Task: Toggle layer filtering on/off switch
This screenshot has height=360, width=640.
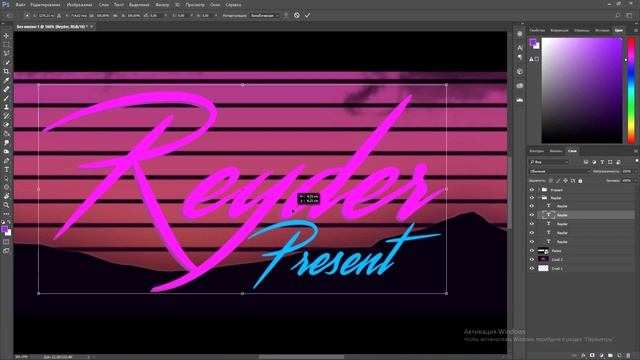Action: [636, 161]
